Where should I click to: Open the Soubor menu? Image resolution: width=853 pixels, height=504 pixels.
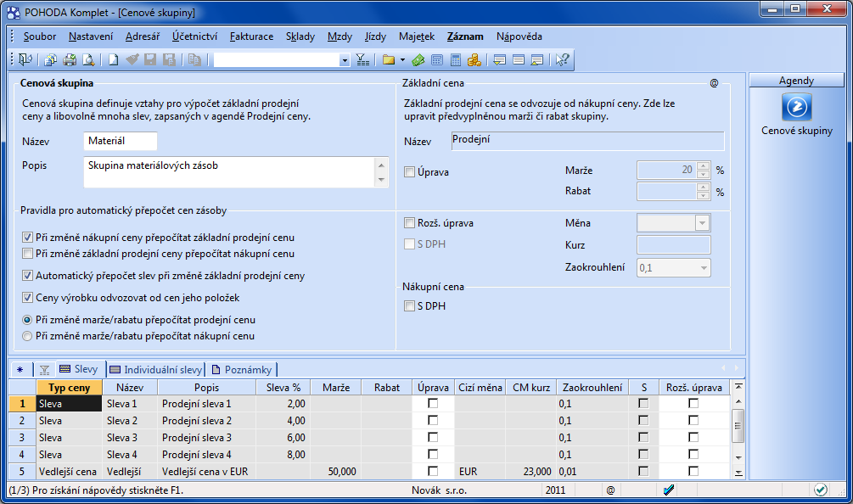click(x=40, y=36)
